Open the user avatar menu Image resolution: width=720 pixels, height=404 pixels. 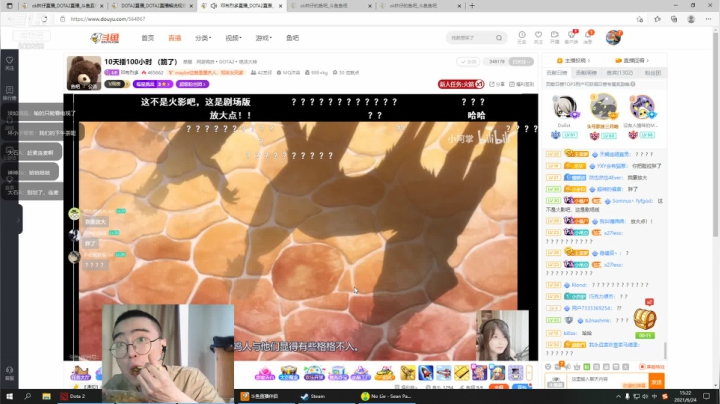point(613,38)
